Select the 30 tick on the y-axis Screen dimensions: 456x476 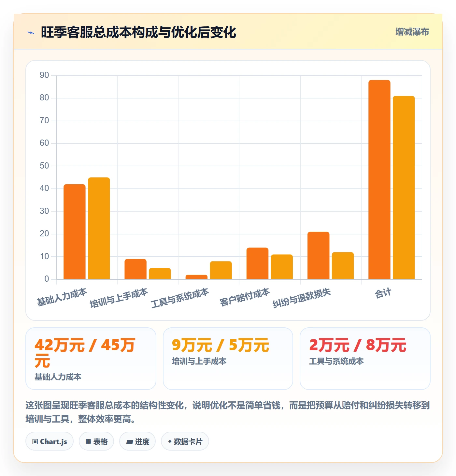[x=44, y=211]
